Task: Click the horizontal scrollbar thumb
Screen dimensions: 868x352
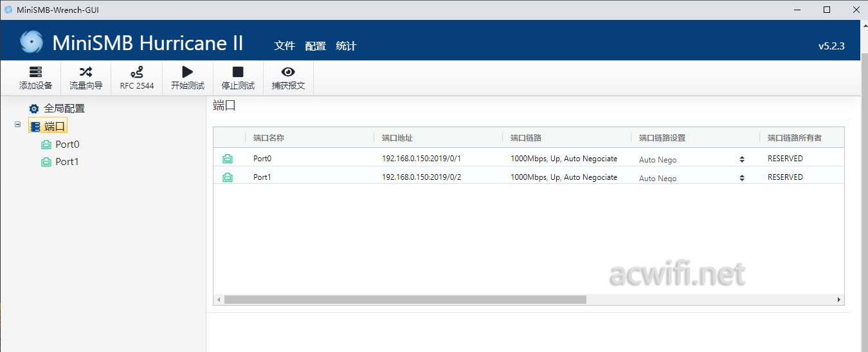Action: tap(405, 299)
